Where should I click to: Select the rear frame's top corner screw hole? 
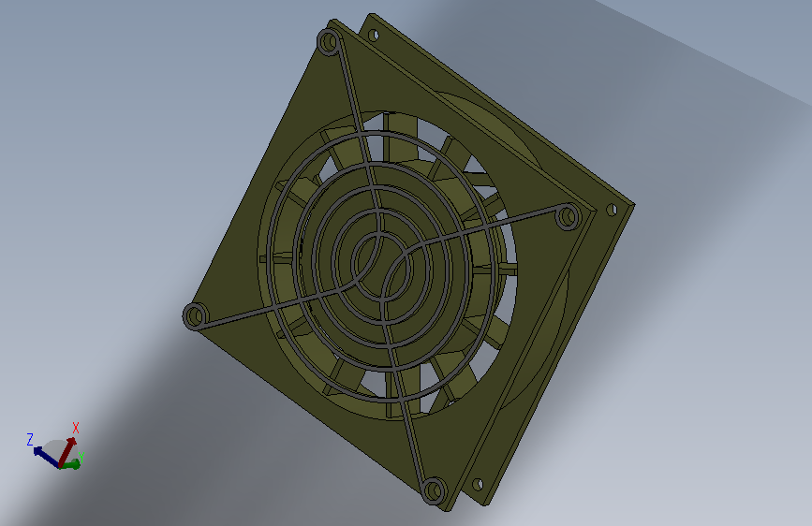point(373,36)
